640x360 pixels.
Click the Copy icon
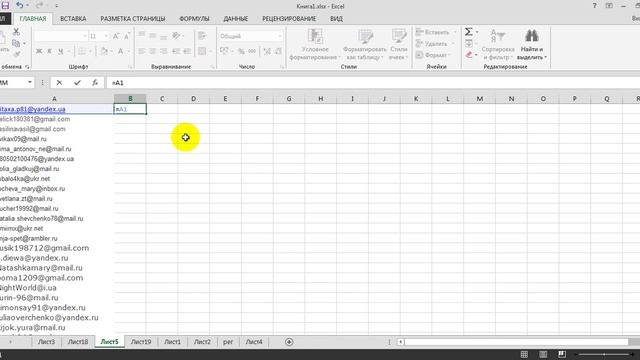click(16, 43)
